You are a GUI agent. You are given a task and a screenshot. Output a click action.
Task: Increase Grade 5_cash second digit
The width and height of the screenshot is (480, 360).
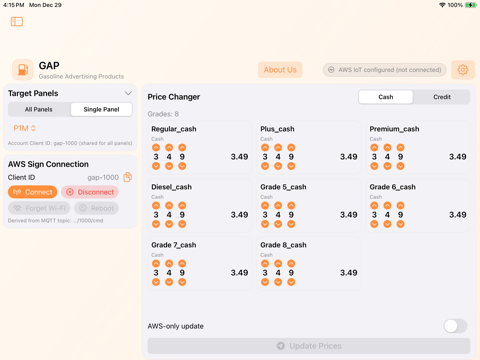click(278, 205)
